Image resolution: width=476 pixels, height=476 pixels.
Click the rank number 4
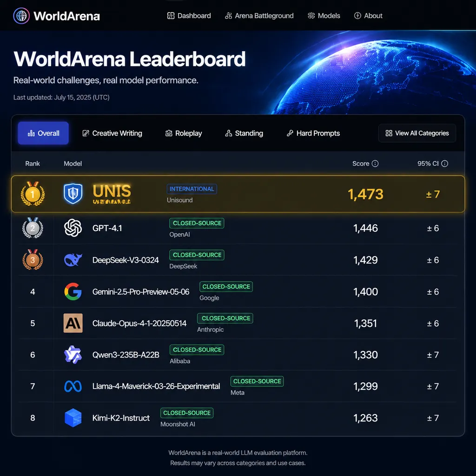[x=33, y=292]
